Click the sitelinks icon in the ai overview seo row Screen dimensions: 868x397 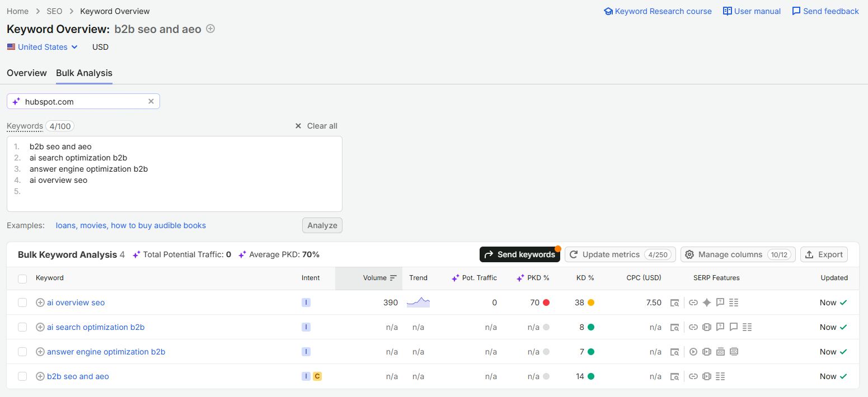coord(693,303)
